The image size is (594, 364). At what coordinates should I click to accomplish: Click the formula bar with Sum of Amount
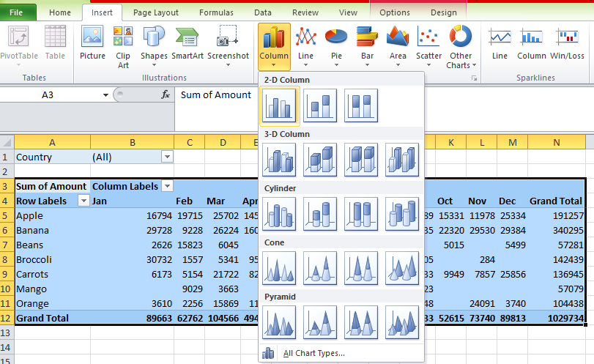coord(216,94)
